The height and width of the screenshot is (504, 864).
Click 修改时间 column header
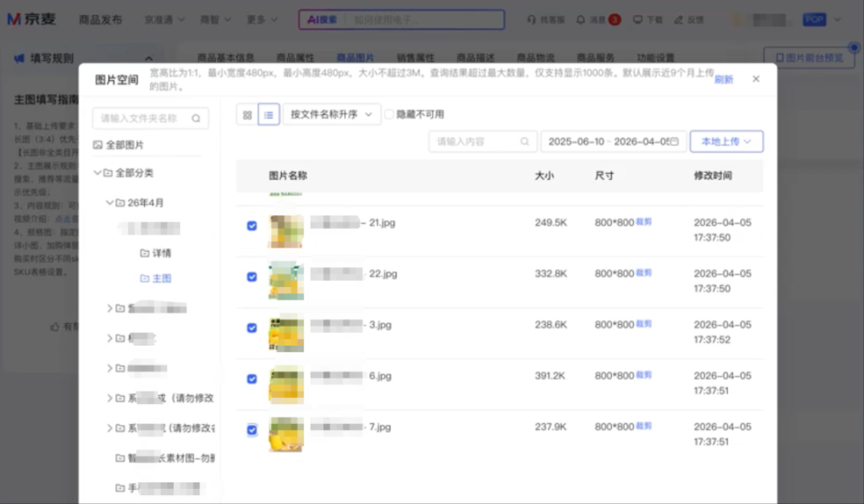click(x=713, y=175)
